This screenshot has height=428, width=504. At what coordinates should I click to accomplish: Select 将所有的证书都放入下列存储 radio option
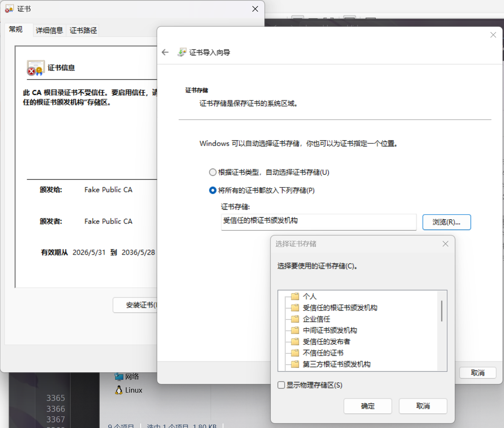[213, 190]
